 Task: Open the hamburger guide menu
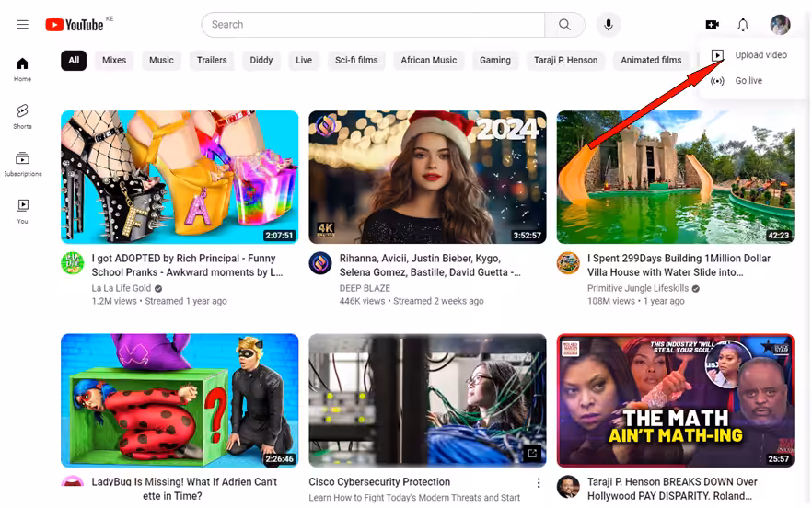[22, 24]
